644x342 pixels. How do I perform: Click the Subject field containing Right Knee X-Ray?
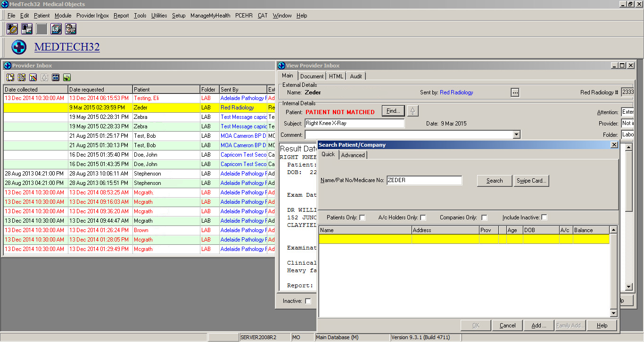355,124
